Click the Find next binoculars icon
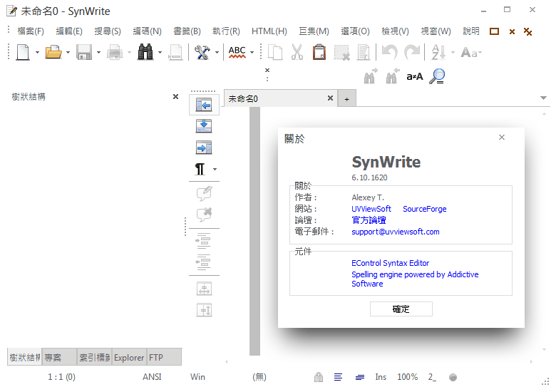Image resolution: width=556 pixels, height=392 pixels. point(371,76)
